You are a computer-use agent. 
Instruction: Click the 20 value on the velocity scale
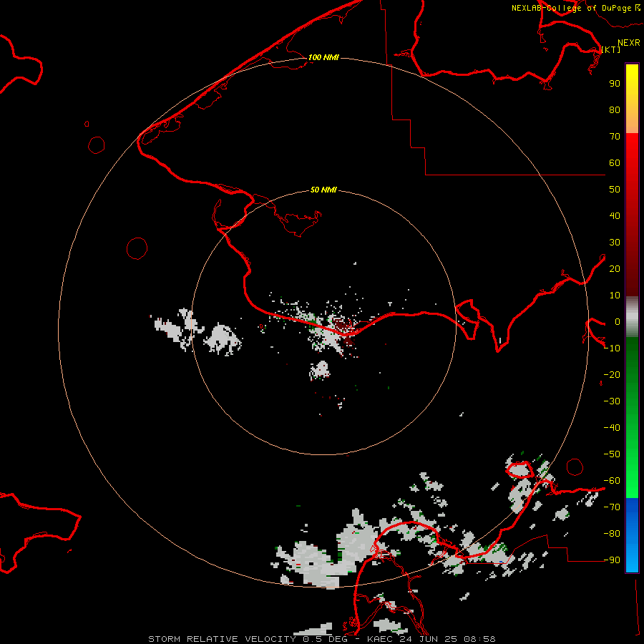[x=615, y=268]
